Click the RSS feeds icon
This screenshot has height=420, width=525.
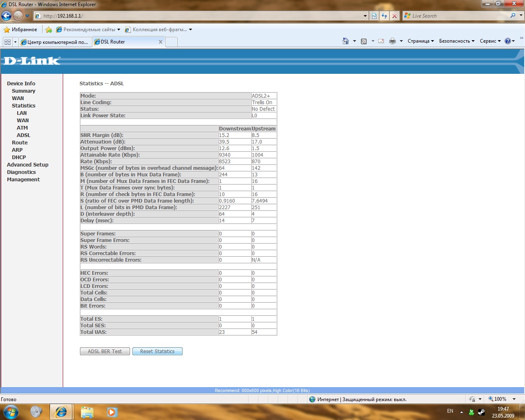click(364, 41)
